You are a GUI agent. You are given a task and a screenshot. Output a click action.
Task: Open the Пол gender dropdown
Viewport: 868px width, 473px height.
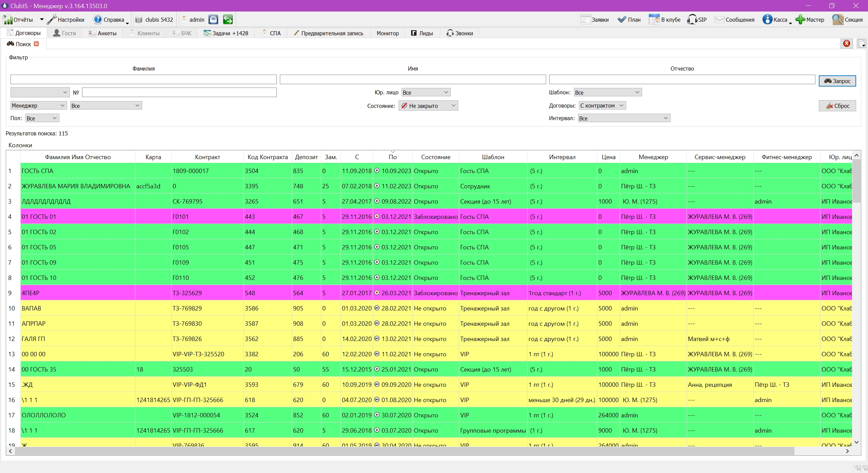coord(42,118)
